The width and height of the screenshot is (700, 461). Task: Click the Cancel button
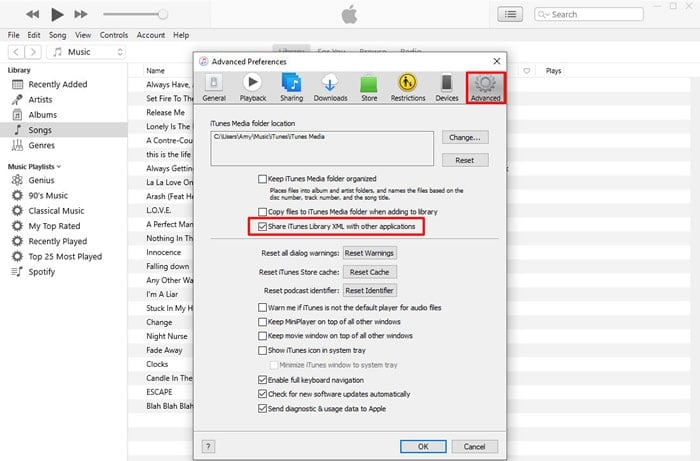pyautogui.click(x=474, y=446)
